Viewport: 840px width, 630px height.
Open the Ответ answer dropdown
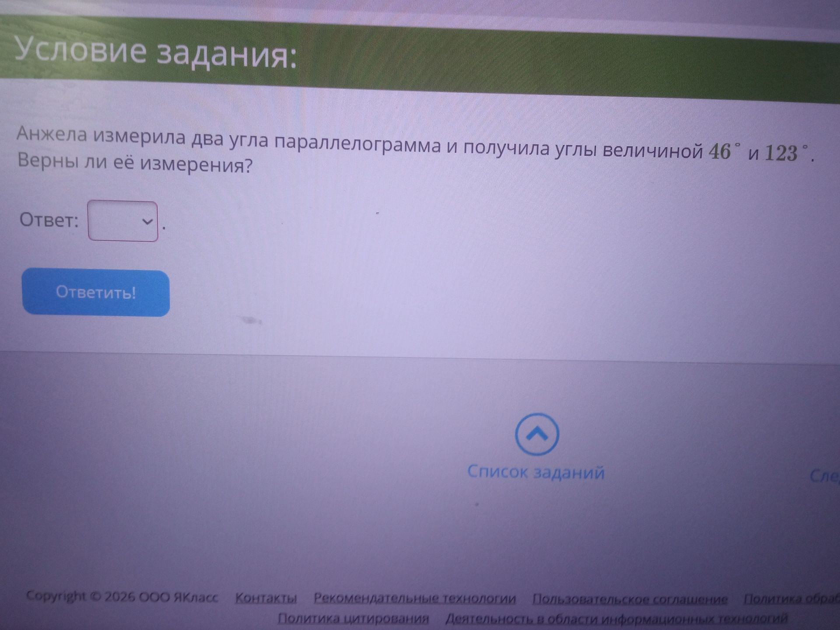[123, 221]
